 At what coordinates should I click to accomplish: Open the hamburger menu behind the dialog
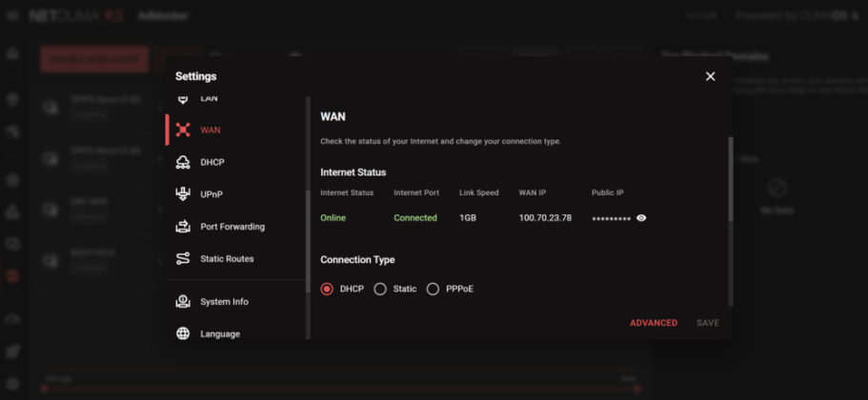tap(12, 15)
